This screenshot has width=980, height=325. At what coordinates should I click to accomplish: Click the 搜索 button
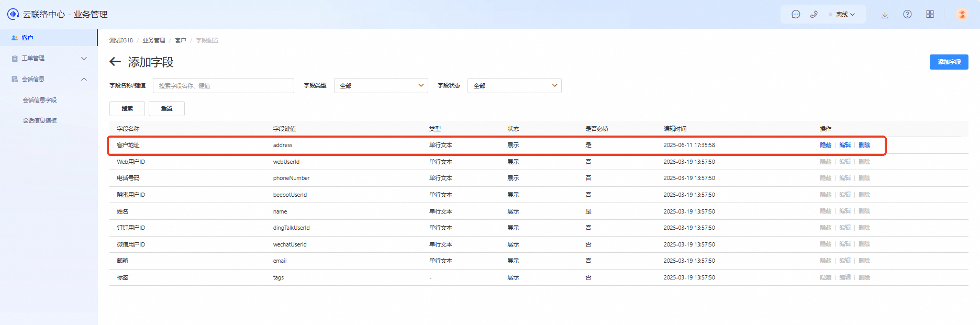127,108
